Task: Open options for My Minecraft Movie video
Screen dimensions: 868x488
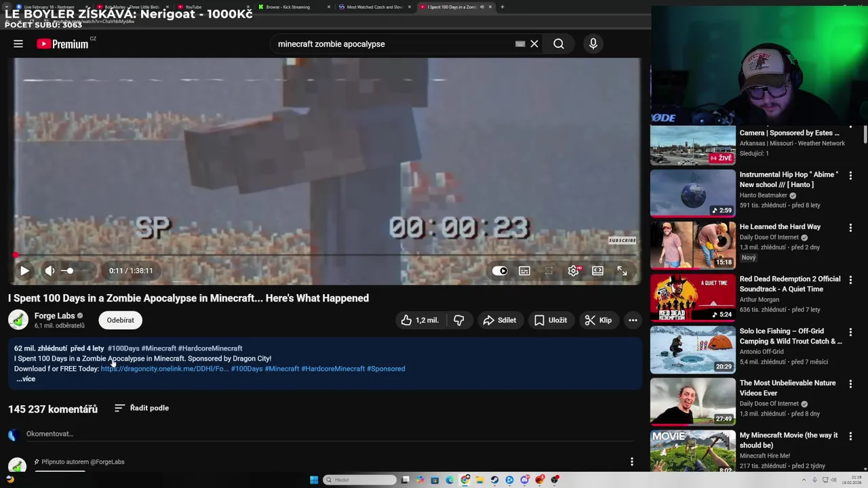Action: [850, 436]
